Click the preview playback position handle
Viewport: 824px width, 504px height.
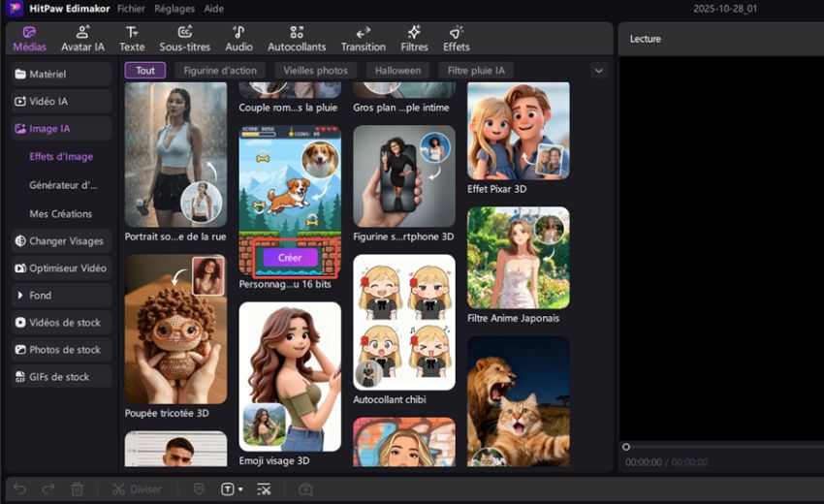626,447
